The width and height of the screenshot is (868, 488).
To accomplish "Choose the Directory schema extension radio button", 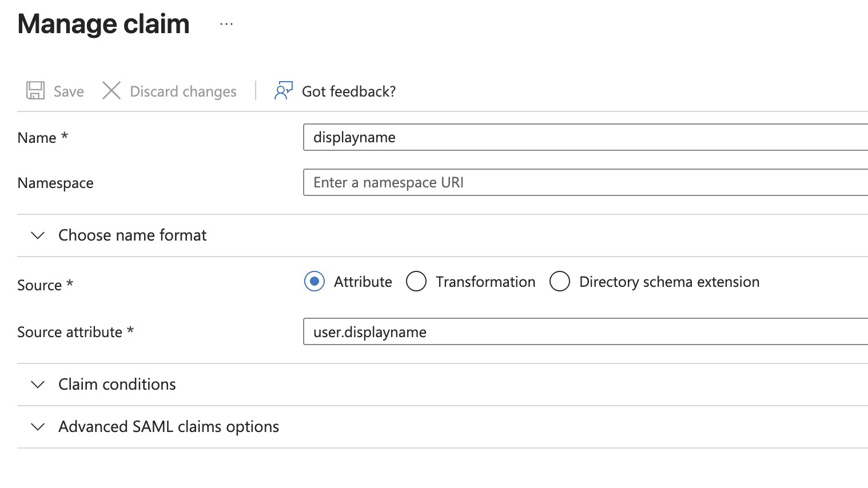I will point(560,282).
